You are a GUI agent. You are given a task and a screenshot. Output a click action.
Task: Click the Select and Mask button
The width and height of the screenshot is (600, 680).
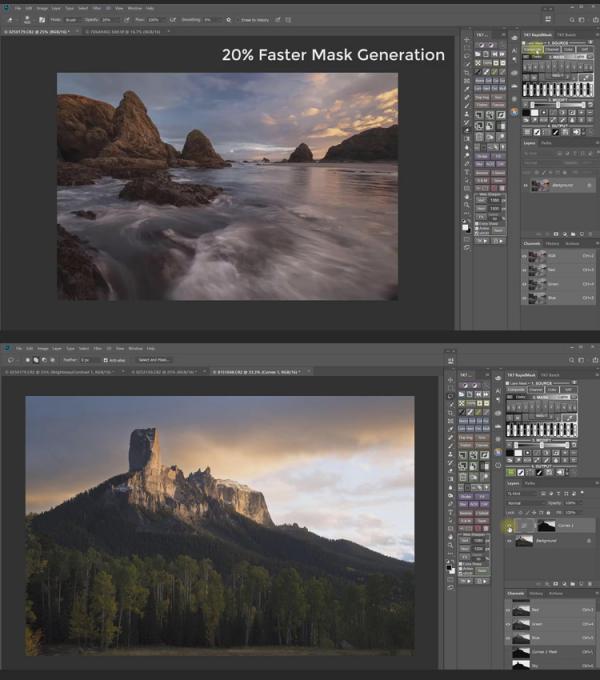(x=154, y=359)
